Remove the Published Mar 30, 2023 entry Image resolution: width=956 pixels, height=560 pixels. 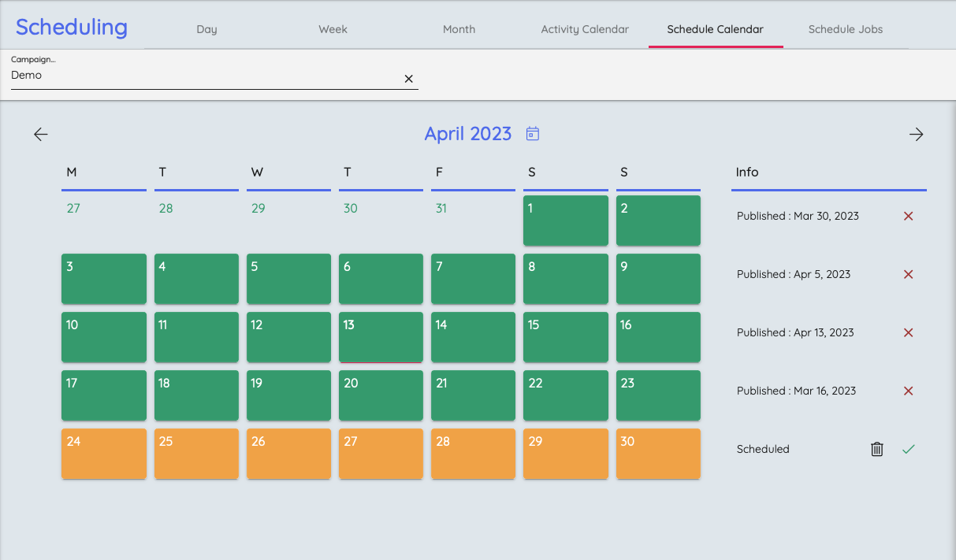coord(908,216)
